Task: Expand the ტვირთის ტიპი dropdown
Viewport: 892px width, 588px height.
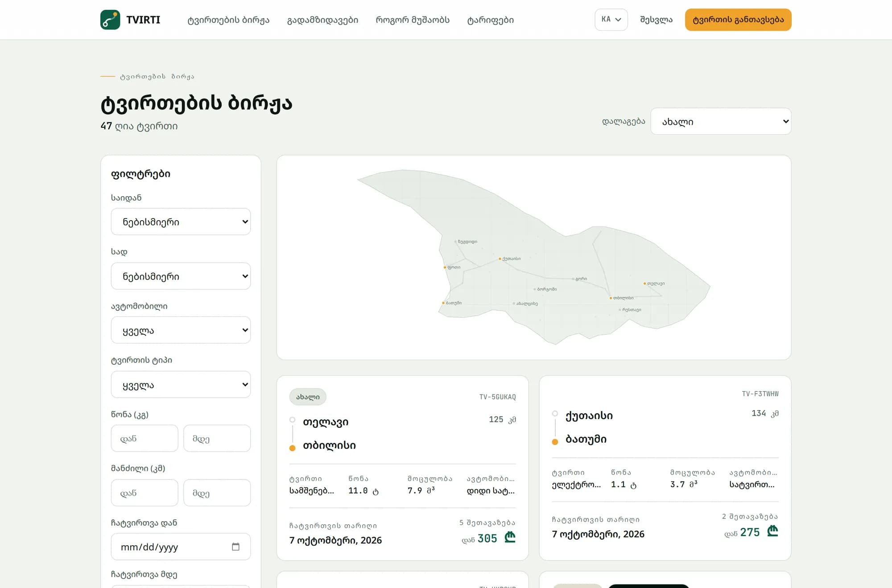Action: (181, 384)
